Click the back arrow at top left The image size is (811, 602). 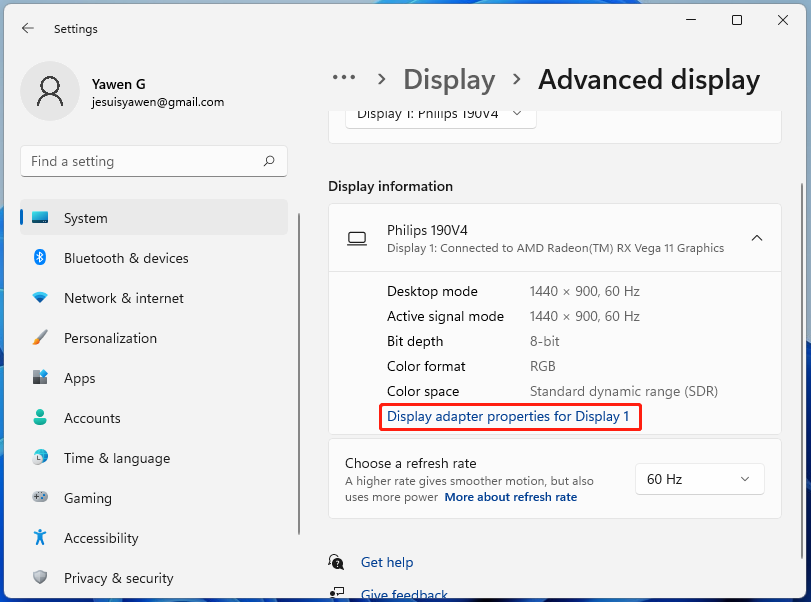(28, 28)
